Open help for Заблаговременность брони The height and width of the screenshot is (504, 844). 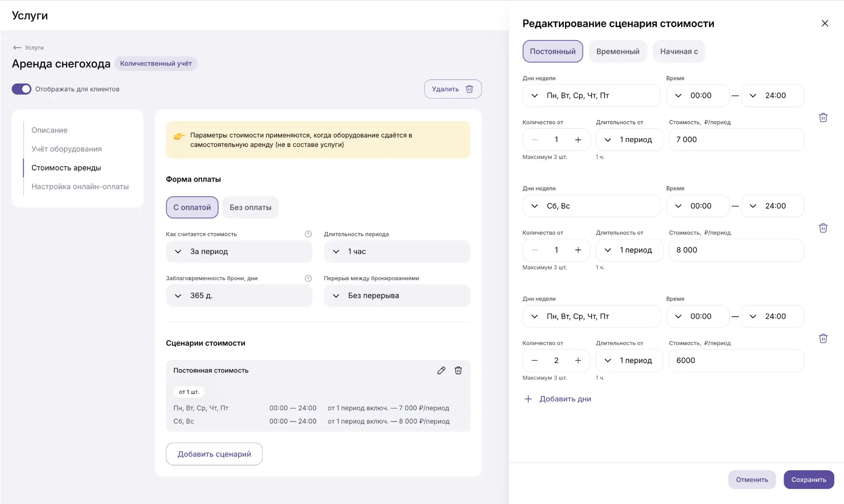[x=308, y=278]
